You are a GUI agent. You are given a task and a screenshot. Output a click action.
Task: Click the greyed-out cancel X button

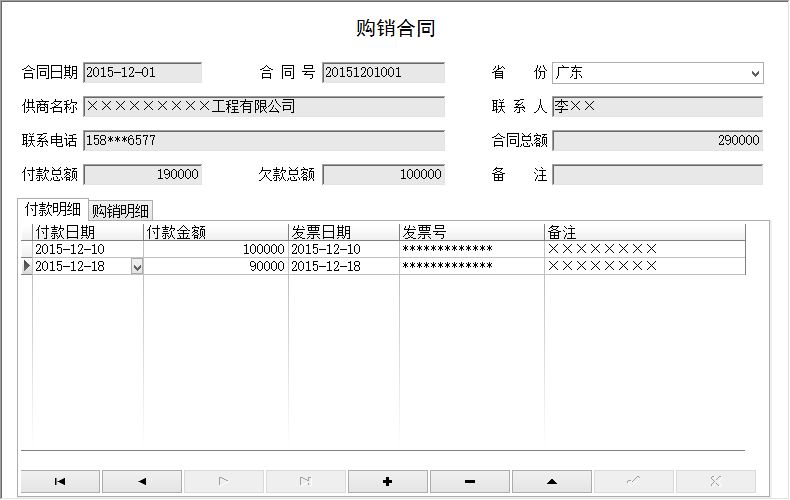(x=715, y=482)
